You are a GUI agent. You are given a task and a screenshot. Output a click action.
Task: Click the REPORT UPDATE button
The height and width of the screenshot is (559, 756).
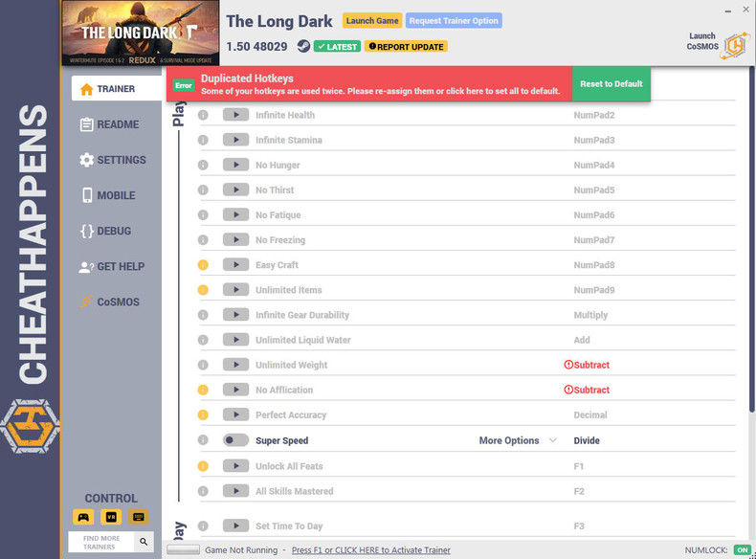406,47
